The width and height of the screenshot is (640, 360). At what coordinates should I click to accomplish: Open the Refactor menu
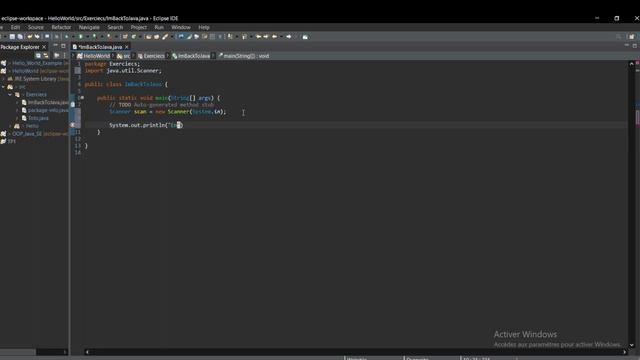click(x=61, y=27)
